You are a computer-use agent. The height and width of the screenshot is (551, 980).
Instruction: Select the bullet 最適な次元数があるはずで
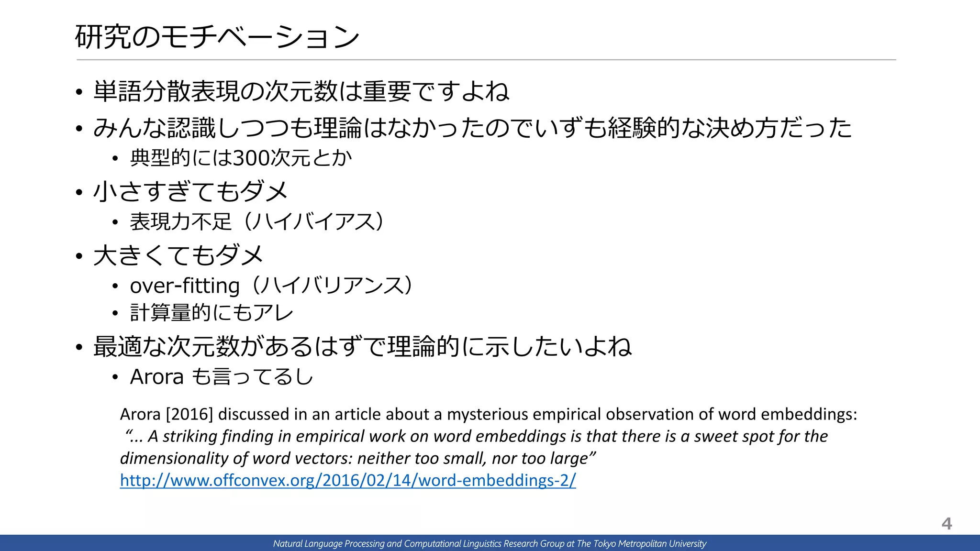coord(362,346)
